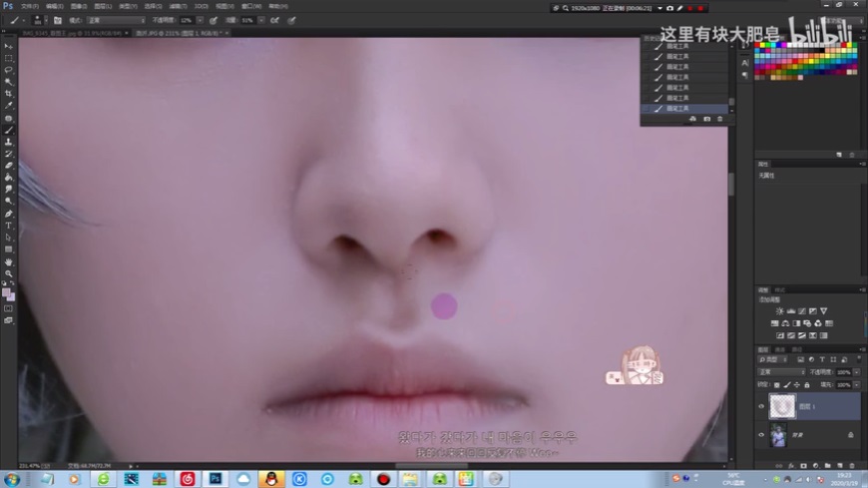Select the Paint Bucket tool

click(8, 178)
